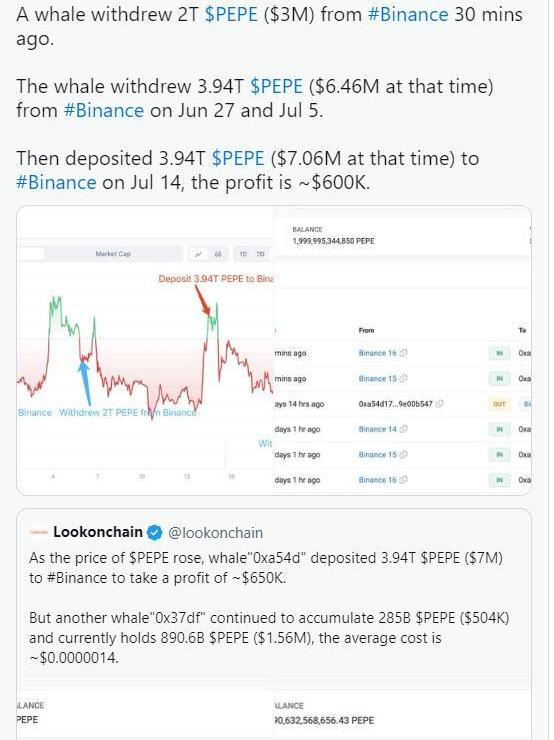Open the @lookonchain handle
The image size is (554, 740).
(216, 533)
